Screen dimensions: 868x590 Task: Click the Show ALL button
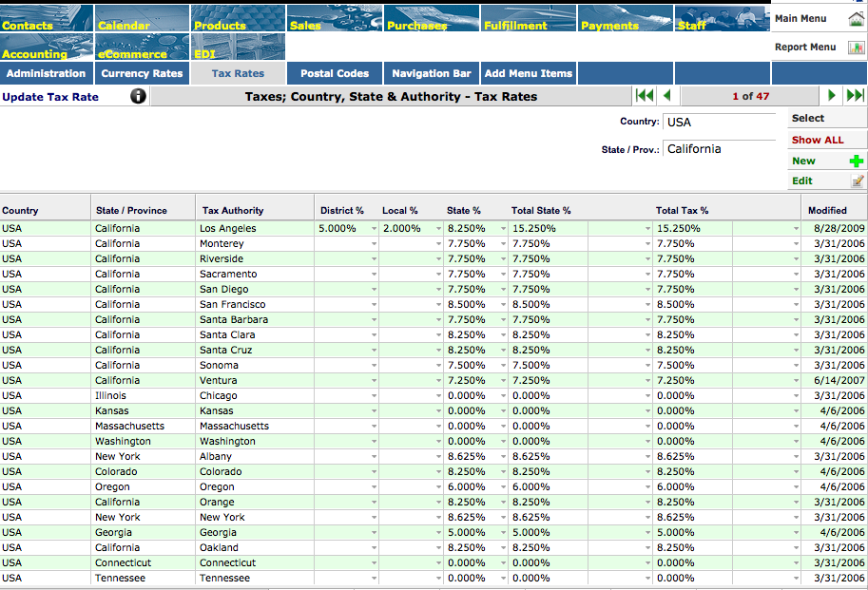pyautogui.click(x=827, y=140)
